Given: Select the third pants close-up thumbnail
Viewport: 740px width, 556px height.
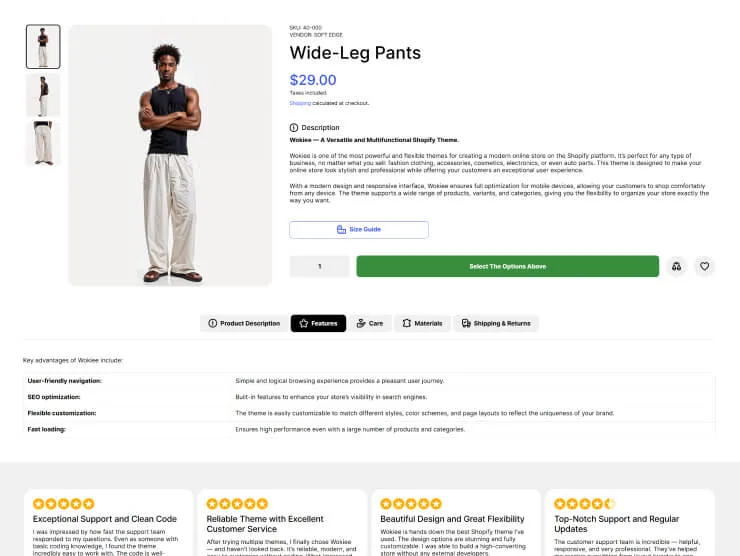Looking at the screenshot, I should click(43, 143).
